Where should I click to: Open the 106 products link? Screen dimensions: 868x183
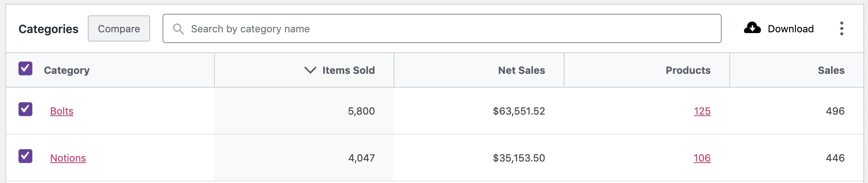[702, 158]
